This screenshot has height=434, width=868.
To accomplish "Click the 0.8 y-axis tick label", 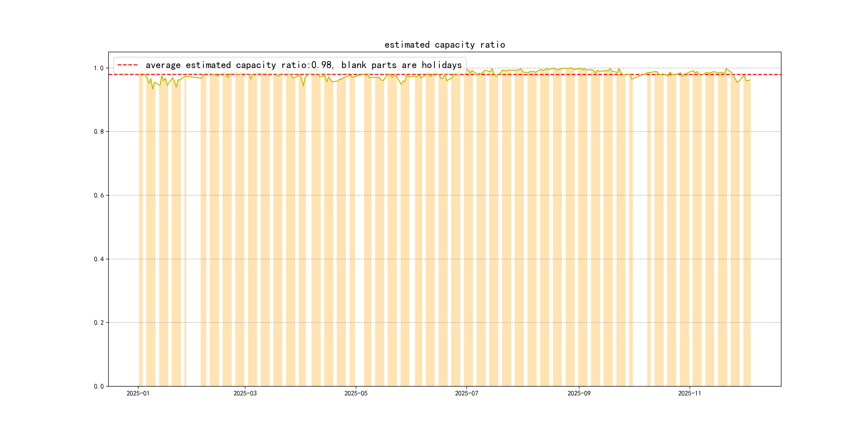I will tap(99, 132).
